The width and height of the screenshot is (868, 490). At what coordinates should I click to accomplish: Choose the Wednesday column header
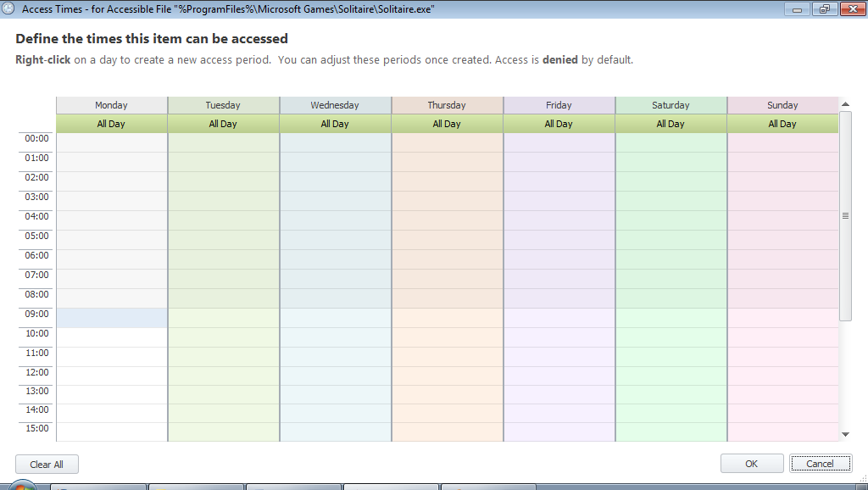pyautogui.click(x=335, y=105)
